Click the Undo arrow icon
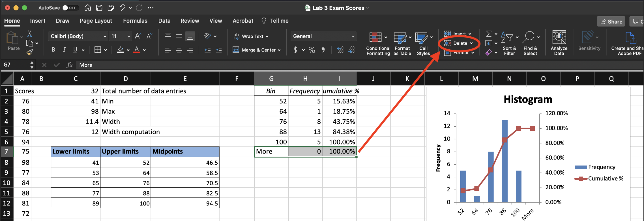 [122, 8]
